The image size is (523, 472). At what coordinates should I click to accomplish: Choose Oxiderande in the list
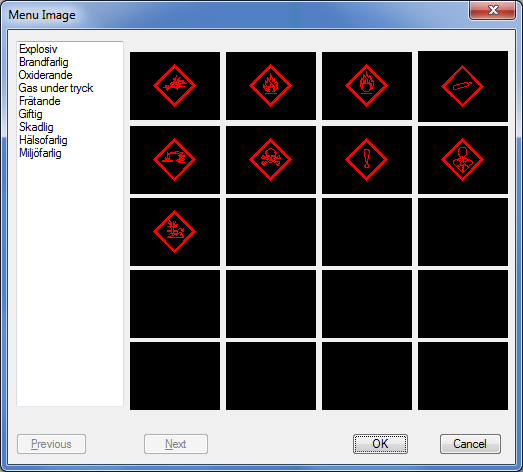[45, 75]
